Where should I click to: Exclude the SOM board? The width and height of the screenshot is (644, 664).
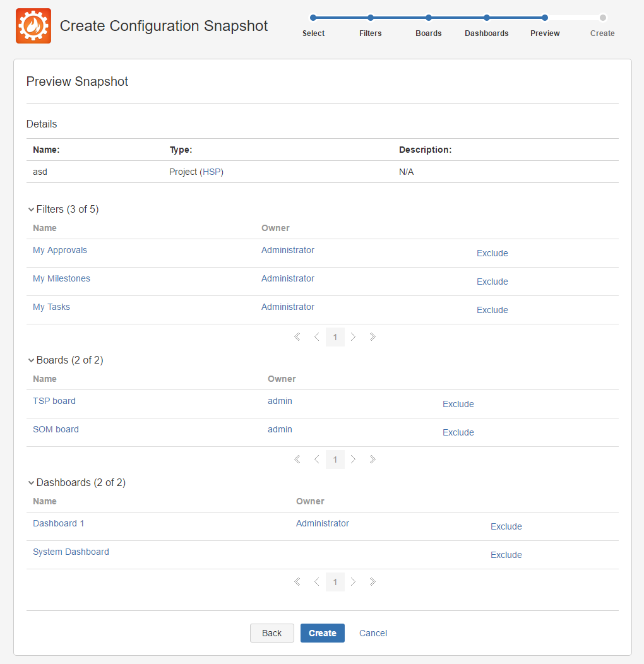pos(458,432)
